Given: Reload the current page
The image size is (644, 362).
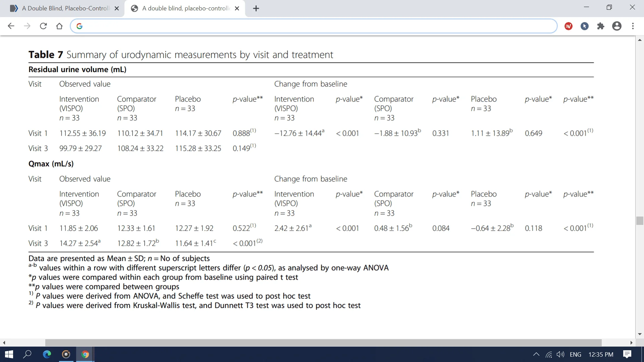Looking at the screenshot, I should 43,26.
